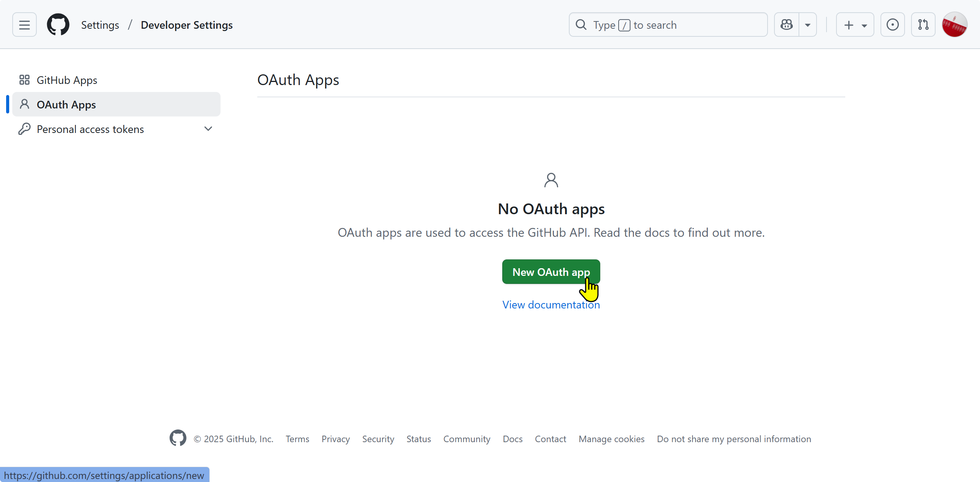Expand Personal access tokens chevron

208,129
